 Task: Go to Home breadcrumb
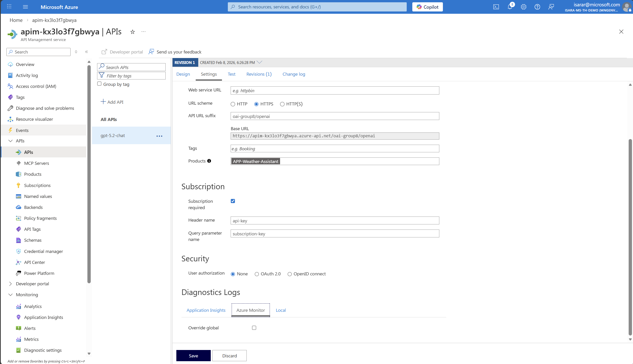click(x=16, y=20)
